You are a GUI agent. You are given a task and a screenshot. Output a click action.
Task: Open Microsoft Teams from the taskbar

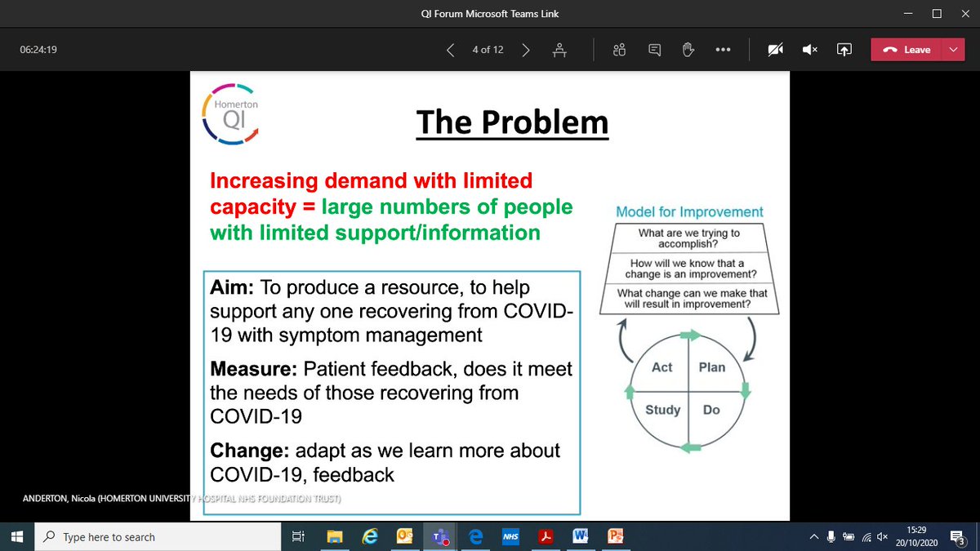point(441,536)
